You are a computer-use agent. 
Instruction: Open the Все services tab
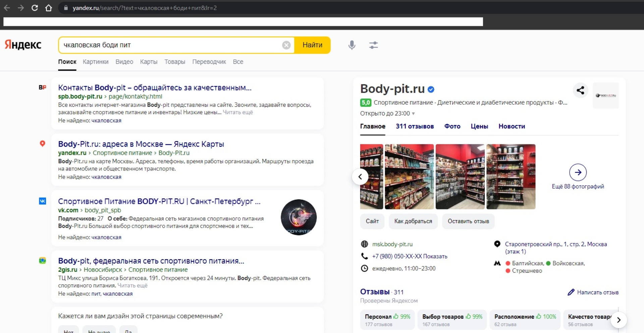238,62
